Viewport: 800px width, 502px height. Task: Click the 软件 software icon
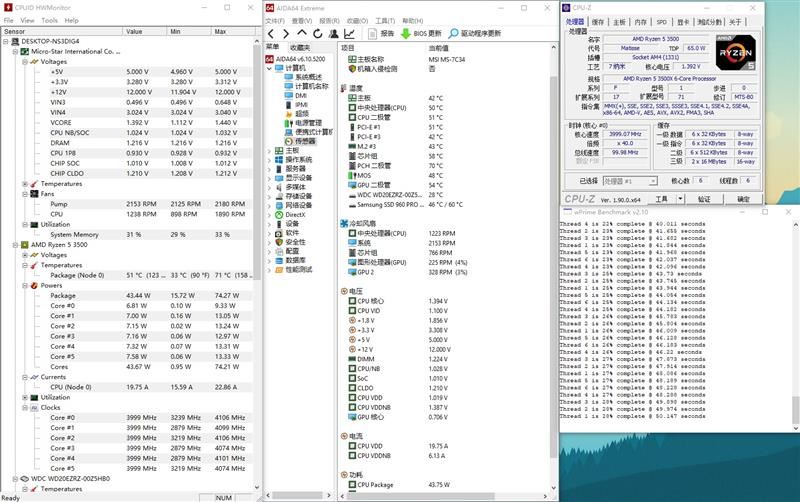(x=279, y=233)
